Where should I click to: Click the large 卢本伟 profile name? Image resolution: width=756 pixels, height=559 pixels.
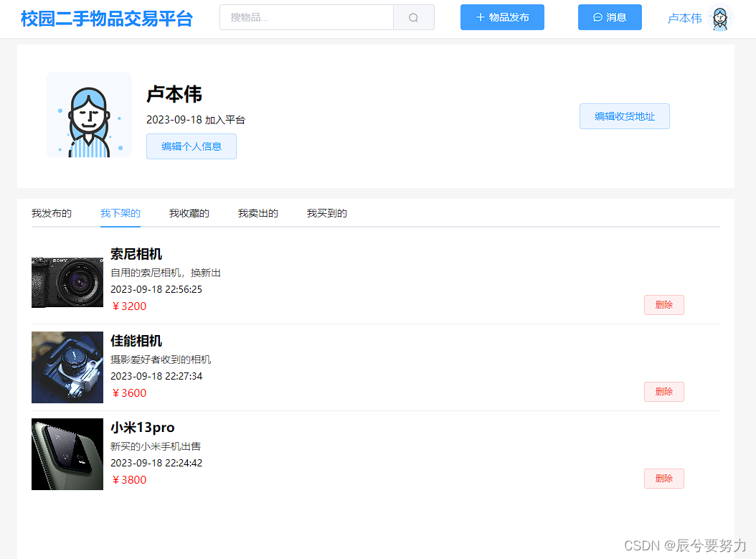(174, 94)
